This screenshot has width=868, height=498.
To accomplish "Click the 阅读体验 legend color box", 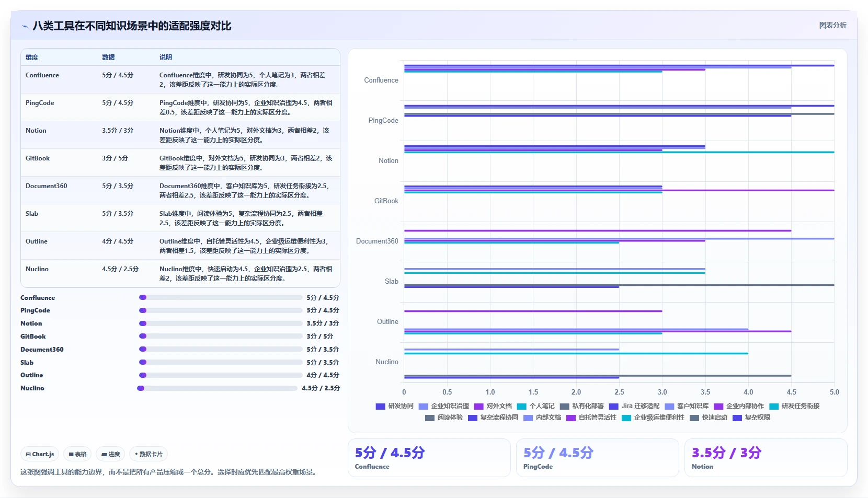I will click(x=430, y=418).
